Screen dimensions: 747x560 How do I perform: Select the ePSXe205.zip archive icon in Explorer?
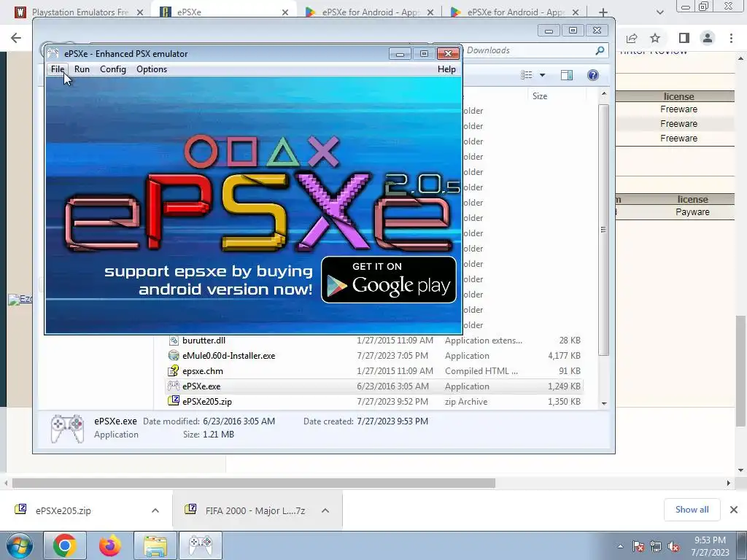point(174,401)
